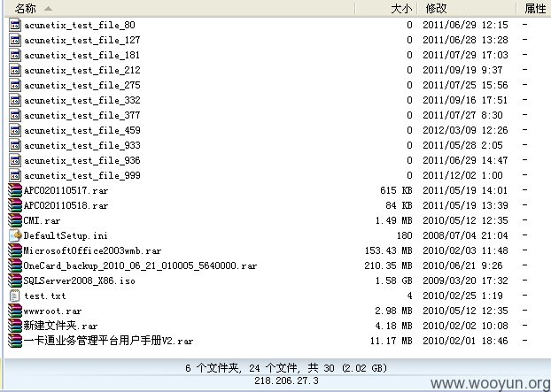
Task: Select file name acunetix_test_file_459
Action: pos(82,131)
